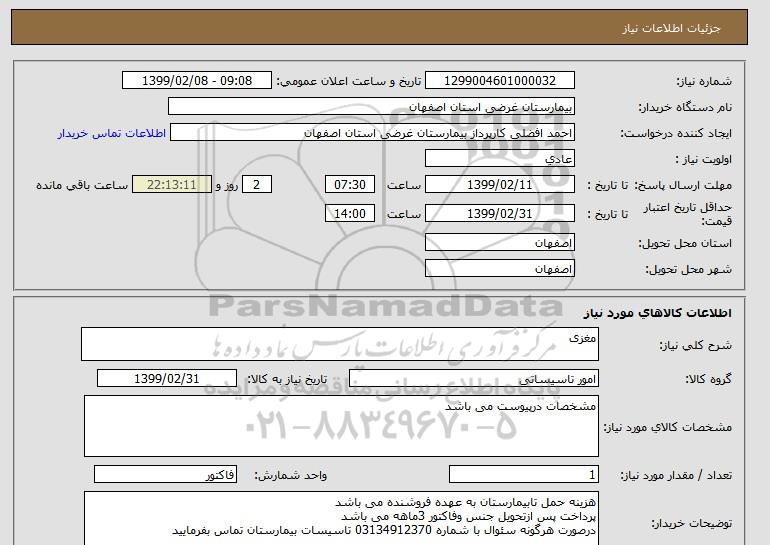Screen dimensions: 770x545
Task: Click the goods group field امور تاسیساتی
Action: pos(473,379)
